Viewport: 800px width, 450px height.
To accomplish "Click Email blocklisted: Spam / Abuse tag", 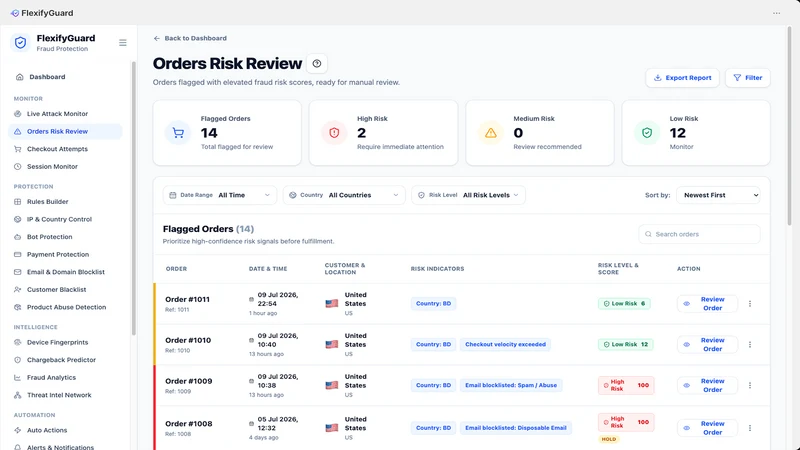I will 511,385.
